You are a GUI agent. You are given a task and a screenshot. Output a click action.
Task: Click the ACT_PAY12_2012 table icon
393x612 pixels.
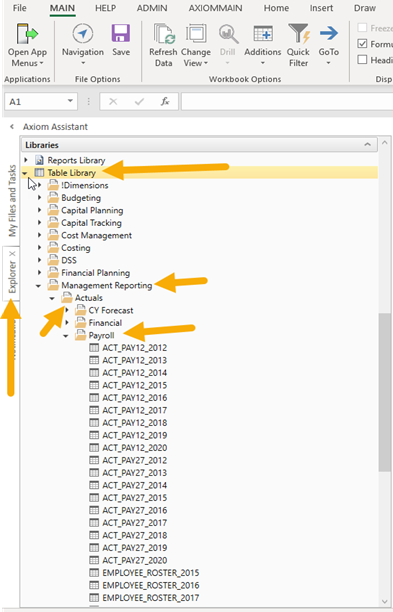click(x=94, y=347)
